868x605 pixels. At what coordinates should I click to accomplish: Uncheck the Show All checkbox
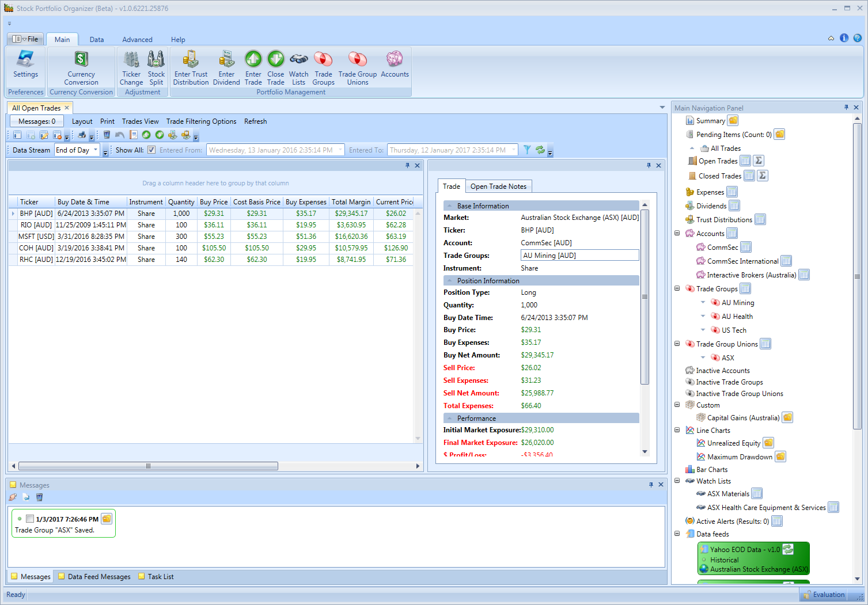pos(151,150)
